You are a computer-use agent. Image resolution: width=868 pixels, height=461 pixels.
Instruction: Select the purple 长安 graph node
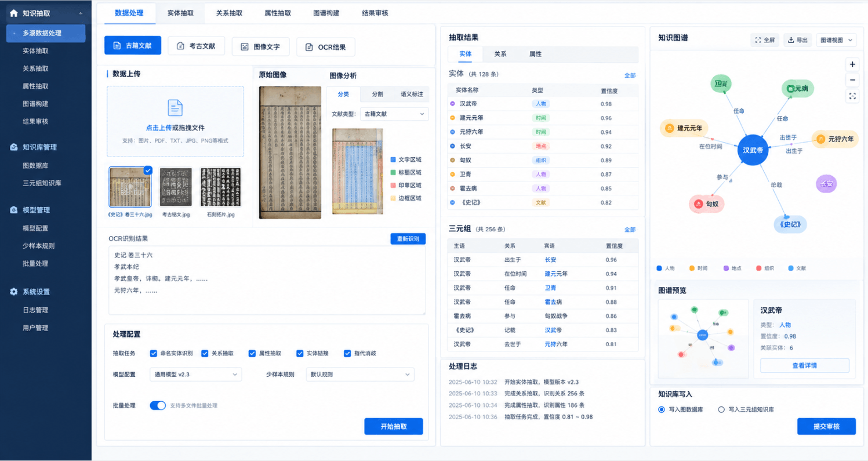click(826, 184)
